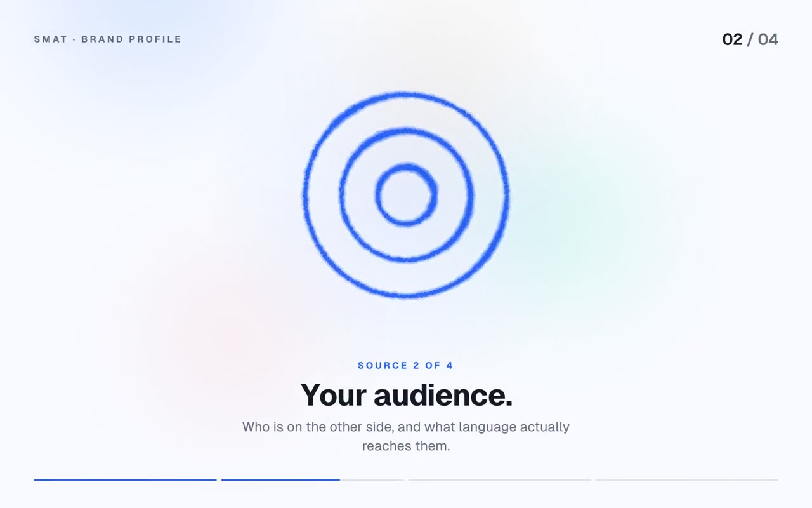The image size is (812, 508).
Task: Click the total slide count 04
Action: (x=768, y=39)
